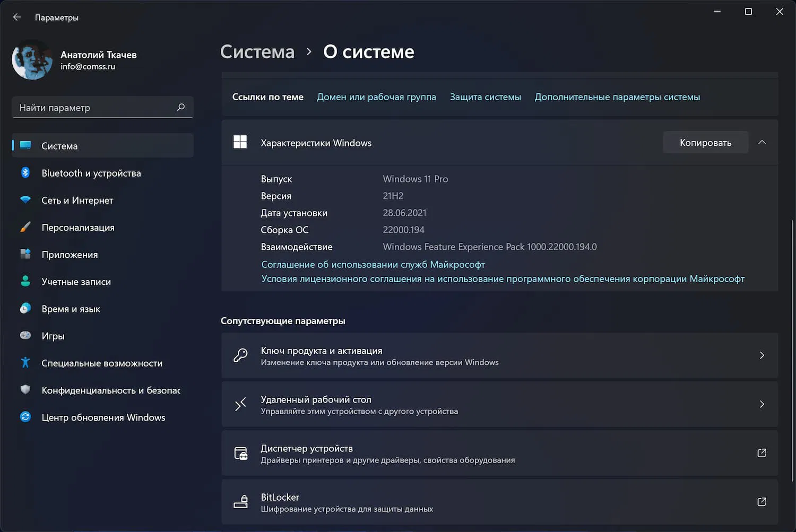Click the Apps icon in sidebar

25,254
